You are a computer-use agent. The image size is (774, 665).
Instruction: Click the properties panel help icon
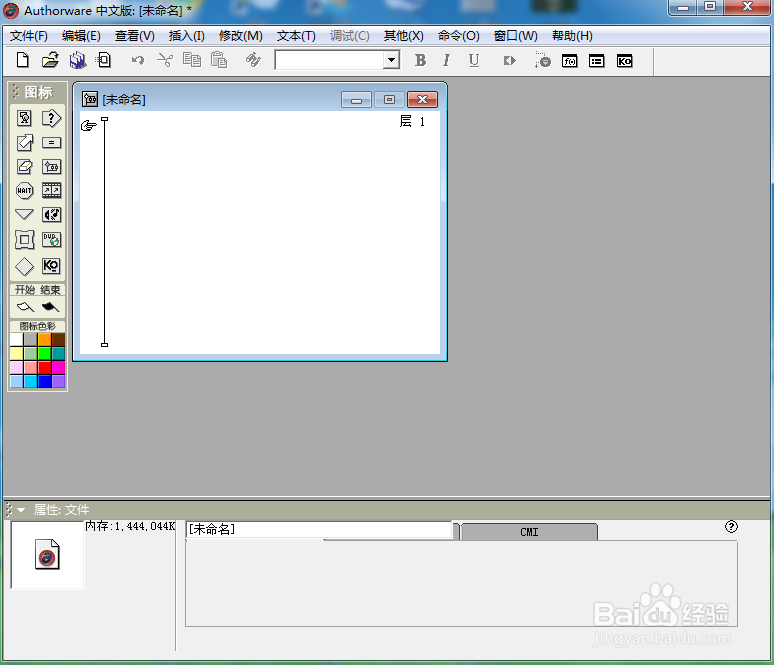tap(731, 527)
